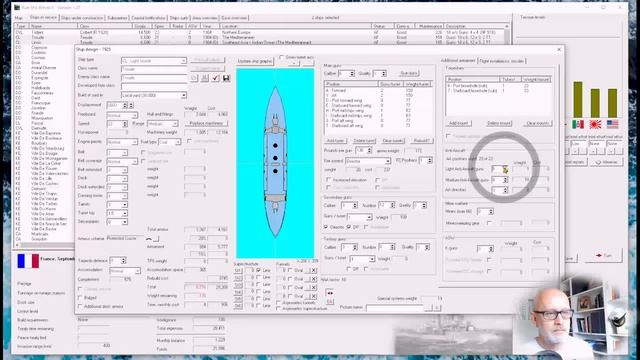This screenshot has height=360, width=640.
Task: Click the extra displacement spinner next to field
Action: tap(131, 105)
